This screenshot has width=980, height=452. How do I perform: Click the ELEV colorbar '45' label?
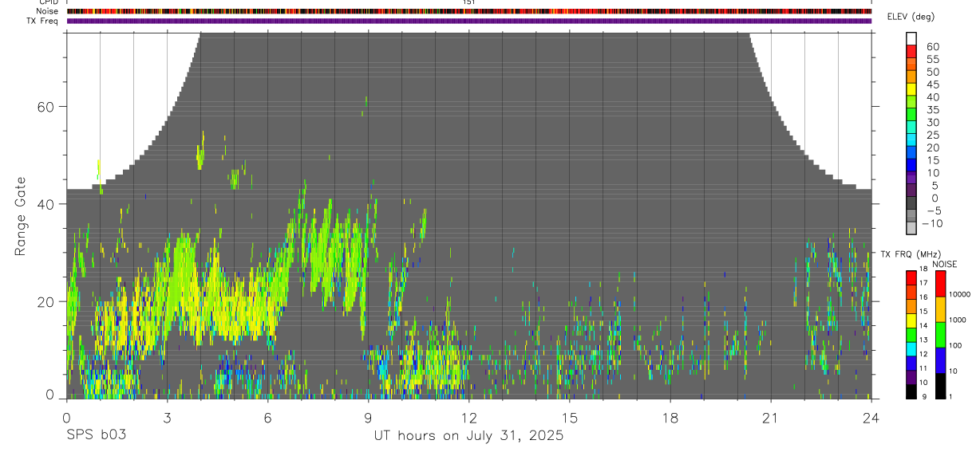[931, 85]
